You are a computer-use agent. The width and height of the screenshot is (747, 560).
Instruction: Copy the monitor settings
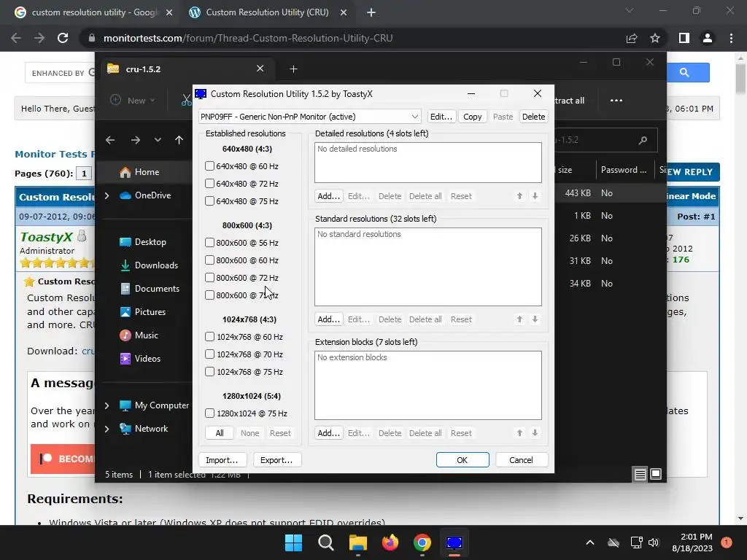pos(473,117)
